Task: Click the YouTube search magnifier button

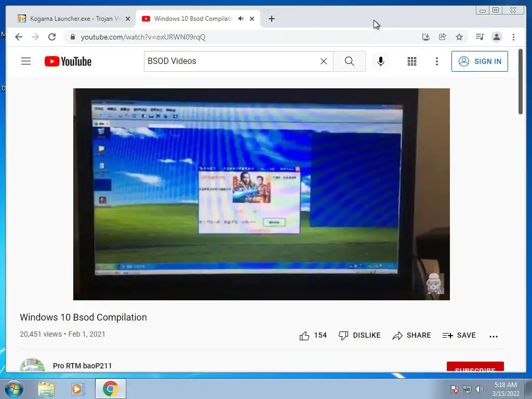Action: click(350, 61)
